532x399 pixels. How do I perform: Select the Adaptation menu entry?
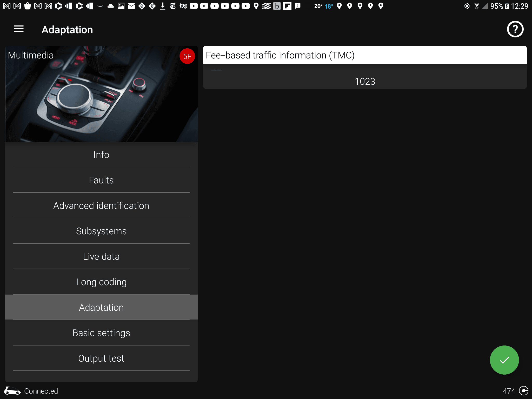pyautogui.click(x=101, y=308)
